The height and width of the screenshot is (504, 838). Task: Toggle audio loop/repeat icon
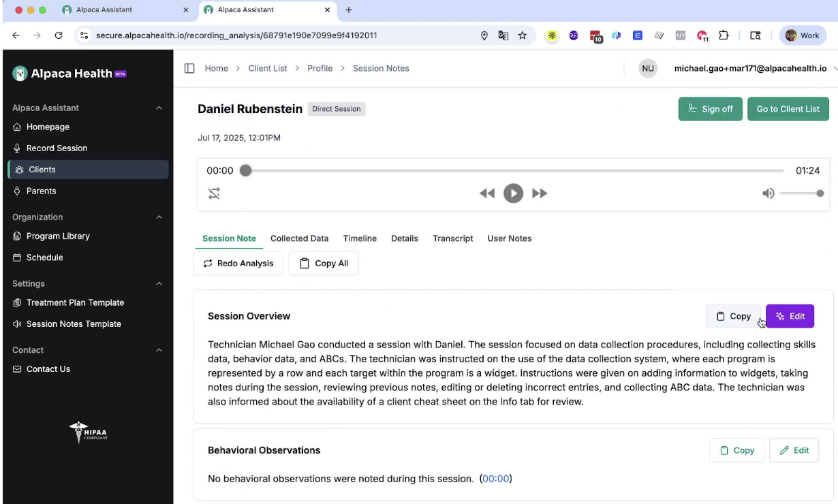[x=214, y=193]
